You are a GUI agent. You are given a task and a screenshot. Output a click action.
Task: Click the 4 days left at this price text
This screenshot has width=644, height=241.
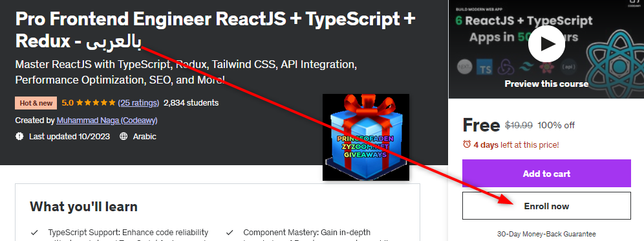coord(516,144)
